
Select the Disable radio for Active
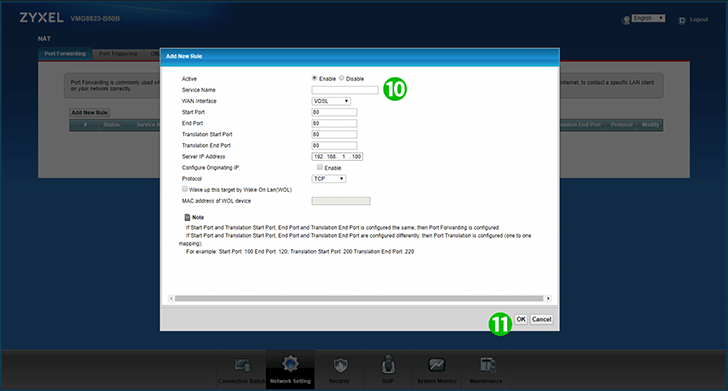click(x=341, y=78)
